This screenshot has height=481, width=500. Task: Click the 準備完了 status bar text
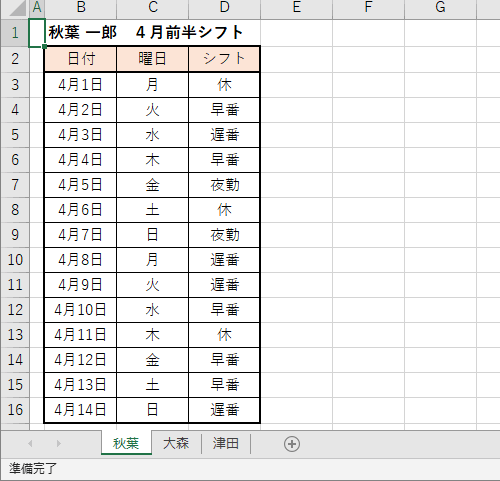point(33,469)
